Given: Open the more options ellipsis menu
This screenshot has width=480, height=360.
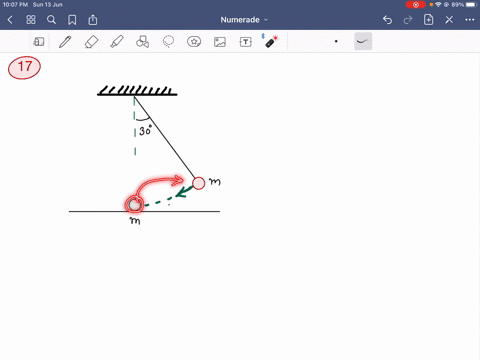Looking at the screenshot, I should [x=470, y=20].
